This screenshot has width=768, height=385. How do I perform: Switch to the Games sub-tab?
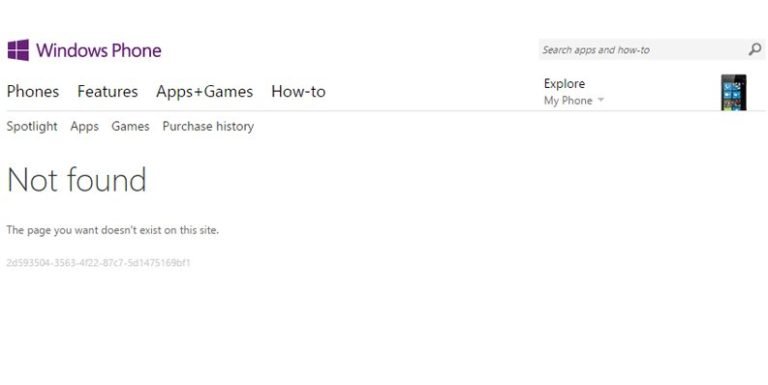tap(130, 126)
